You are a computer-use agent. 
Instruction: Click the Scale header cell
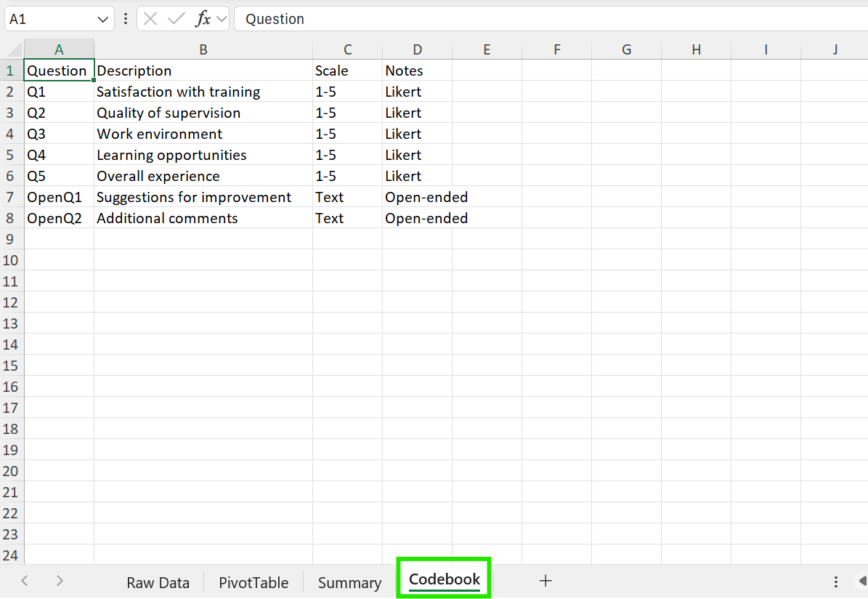tap(348, 71)
